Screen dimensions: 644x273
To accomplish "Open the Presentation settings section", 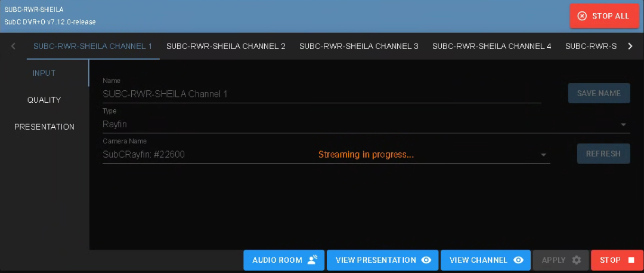I will [x=44, y=127].
